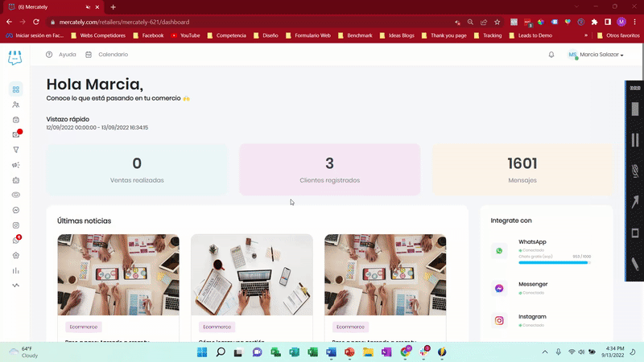
Task: Open the Calendario link
Action: click(x=107, y=55)
